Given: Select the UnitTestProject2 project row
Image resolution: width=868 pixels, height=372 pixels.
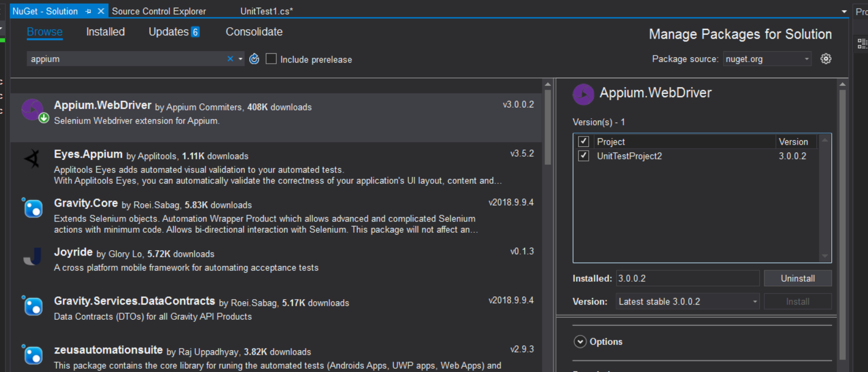Looking at the screenshot, I should (696, 156).
